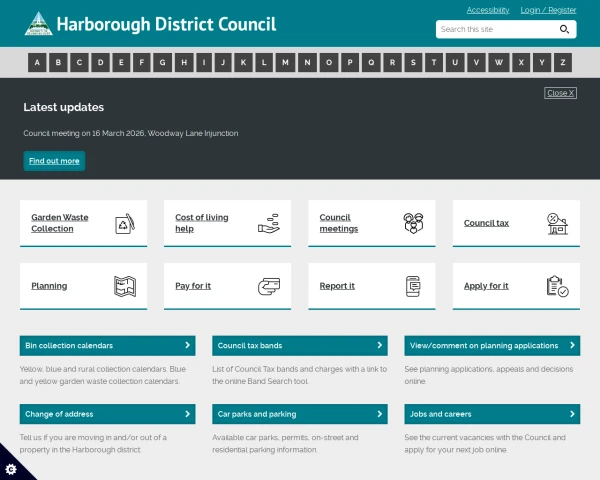Viewport: 600px width, 480px height.
Task: Open the Apply for it link
Action: coord(486,286)
